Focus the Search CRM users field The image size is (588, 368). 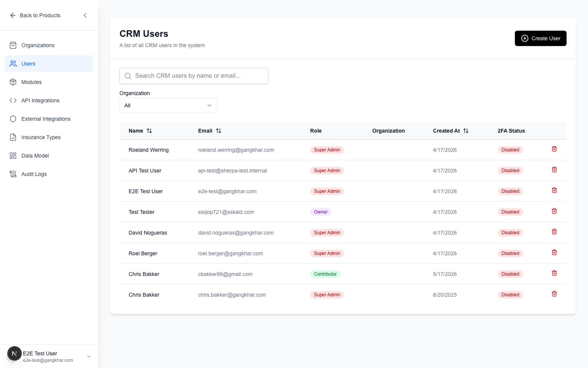[194, 76]
